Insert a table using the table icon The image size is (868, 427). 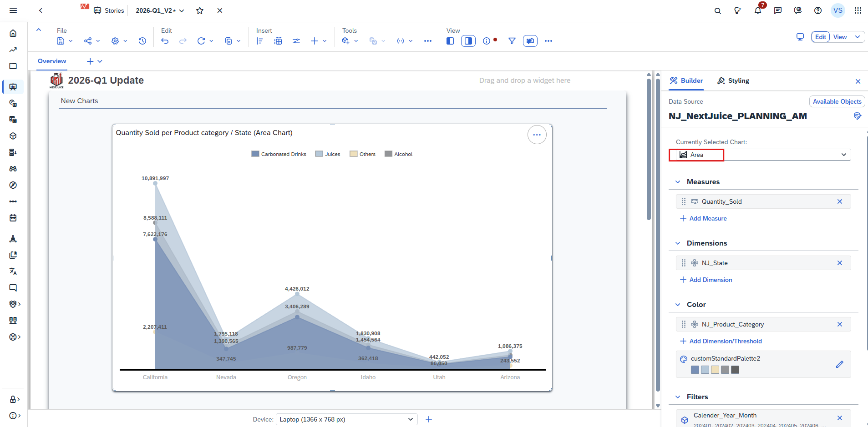click(278, 41)
